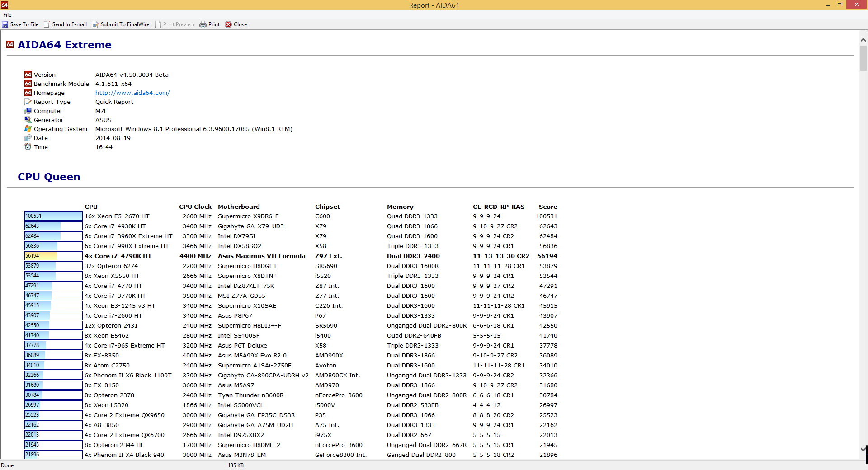Click the Computer monitor icon

28,111
